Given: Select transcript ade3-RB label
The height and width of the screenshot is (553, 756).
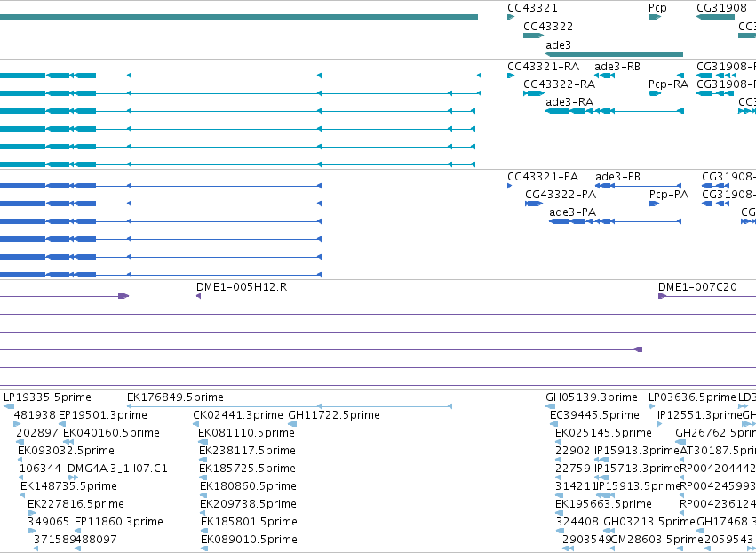Looking at the screenshot, I should pos(617,67).
